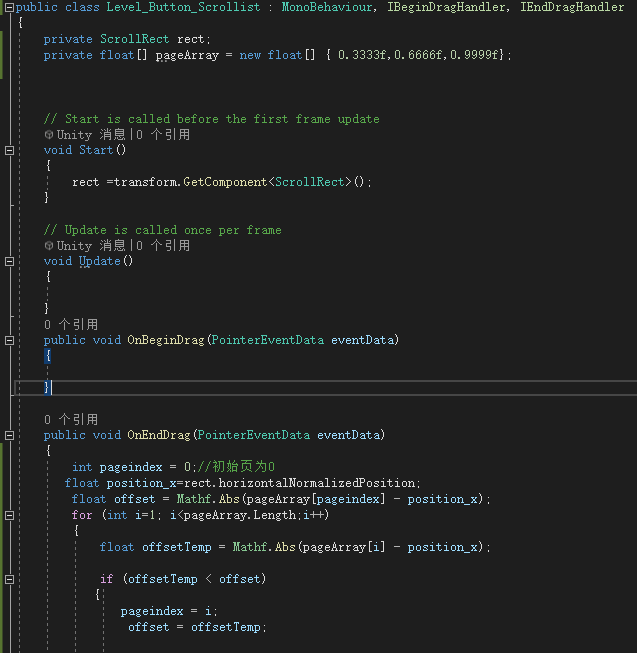Click OnEndDrag method name
Screen dimensions: 637x653
coord(159,435)
